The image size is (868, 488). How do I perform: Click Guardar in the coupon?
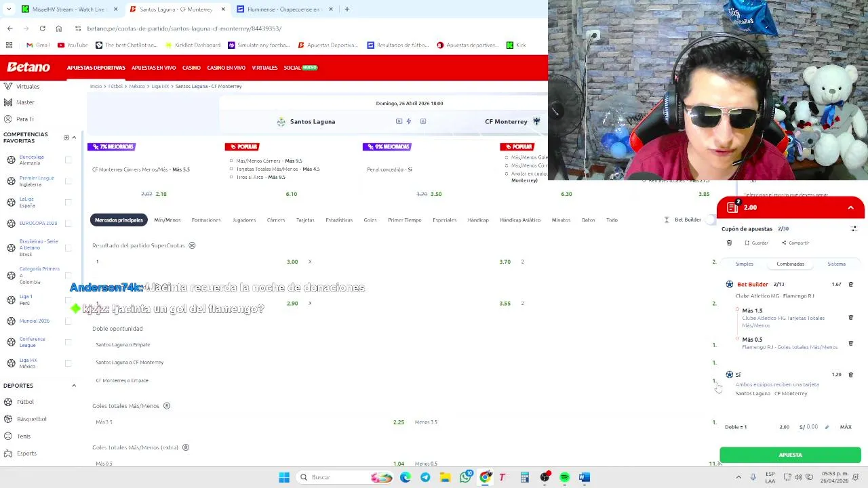pos(756,243)
